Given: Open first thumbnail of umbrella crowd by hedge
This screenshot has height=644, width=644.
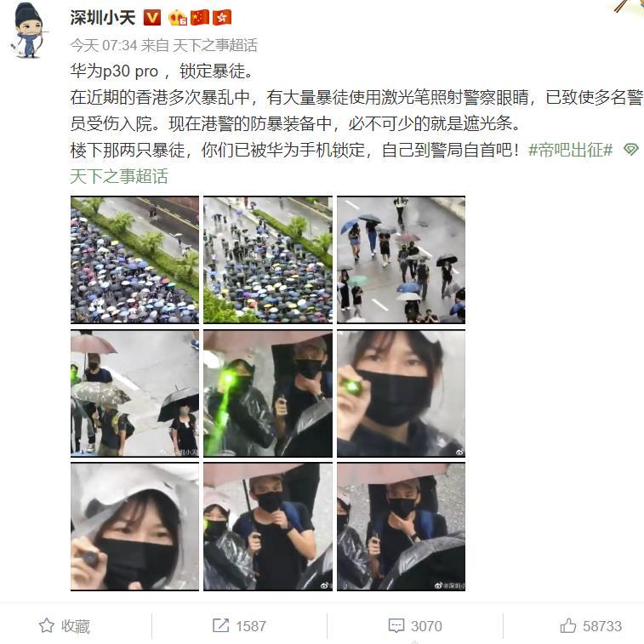Looking at the screenshot, I should 134,260.
